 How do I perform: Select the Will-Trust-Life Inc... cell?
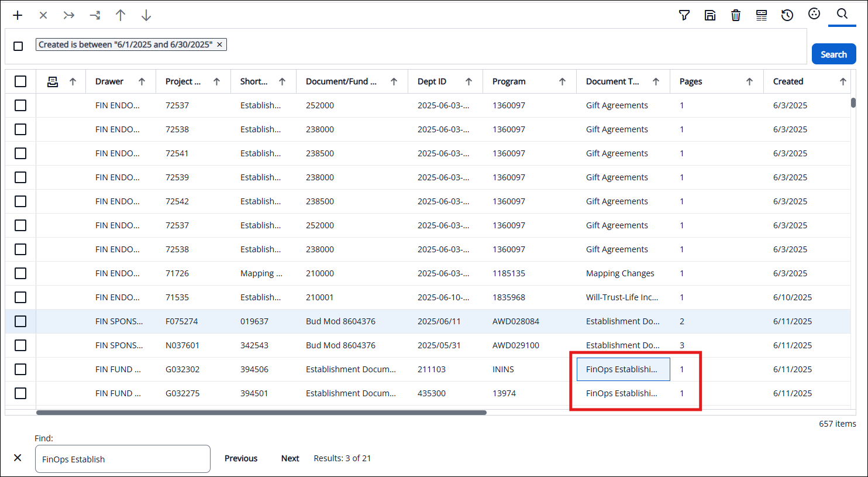coord(622,297)
